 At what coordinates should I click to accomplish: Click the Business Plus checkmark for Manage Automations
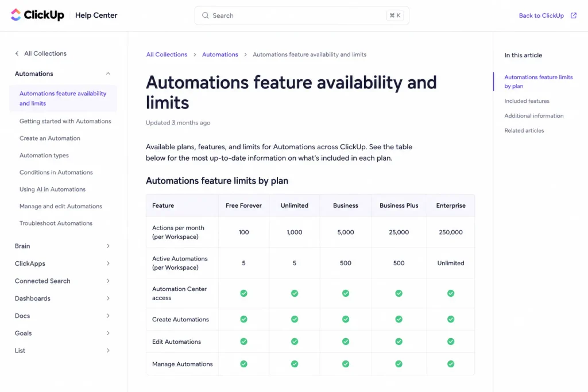tap(399, 364)
